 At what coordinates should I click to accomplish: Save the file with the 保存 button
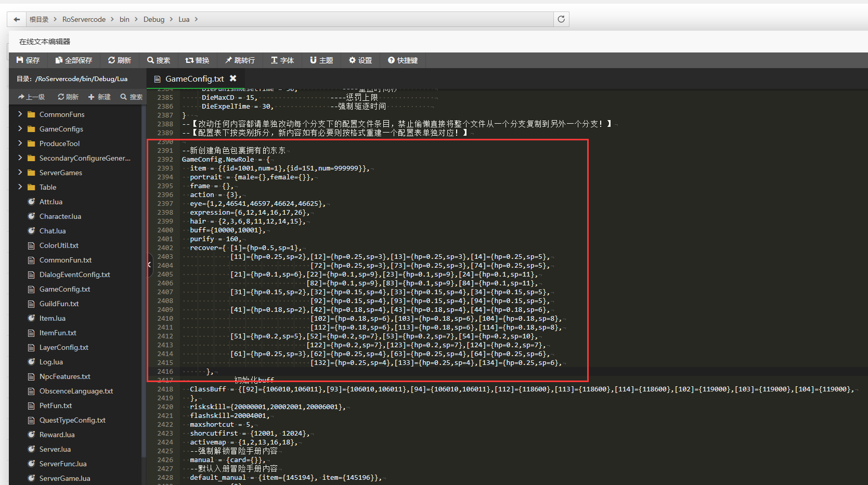(x=28, y=60)
